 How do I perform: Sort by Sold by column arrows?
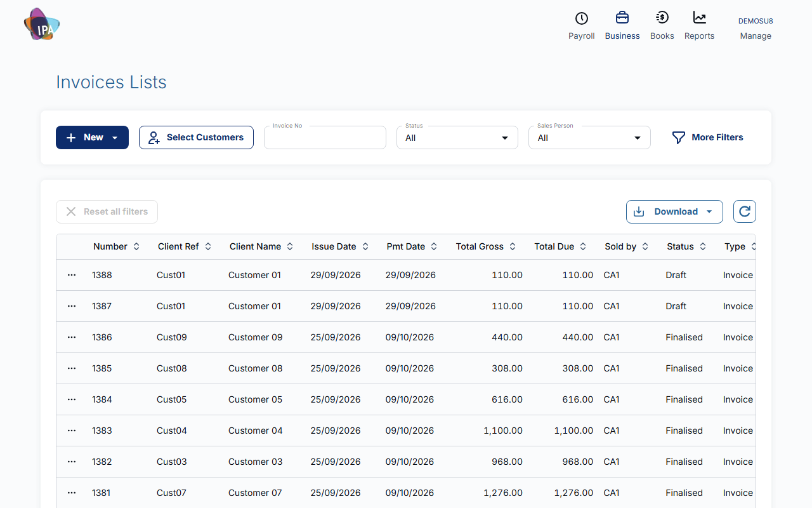tap(645, 246)
